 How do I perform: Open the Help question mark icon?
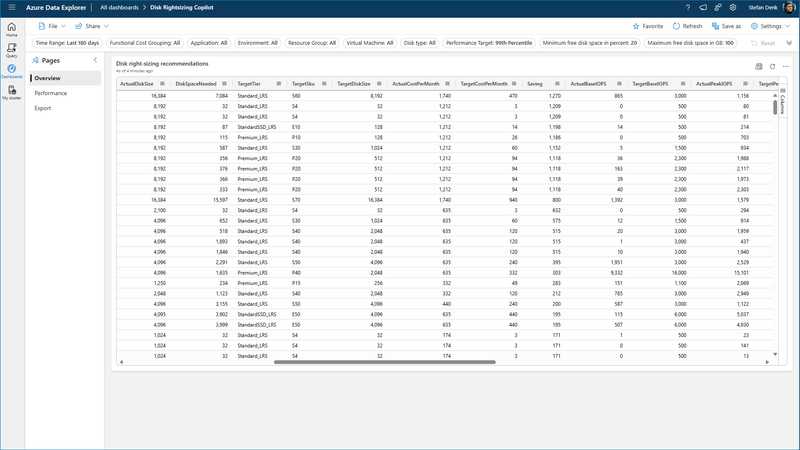click(688, 8)
